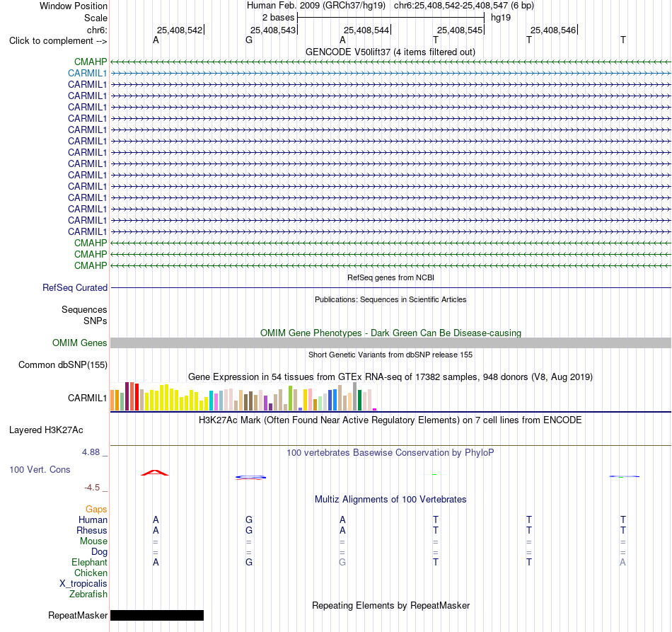Click the Elephant species label

pyautogui.click(x=89, y=562)
